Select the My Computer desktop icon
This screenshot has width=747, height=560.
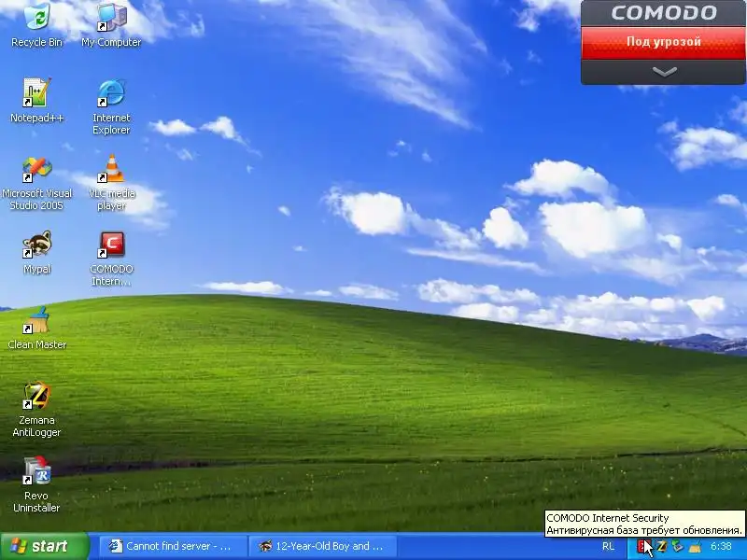[x=111, y=25]
